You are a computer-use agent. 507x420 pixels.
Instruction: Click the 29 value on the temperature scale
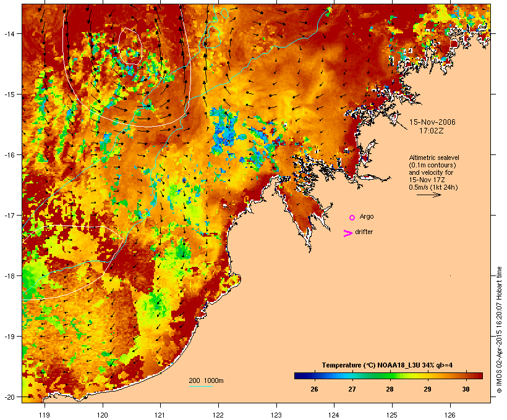[428, 389]
